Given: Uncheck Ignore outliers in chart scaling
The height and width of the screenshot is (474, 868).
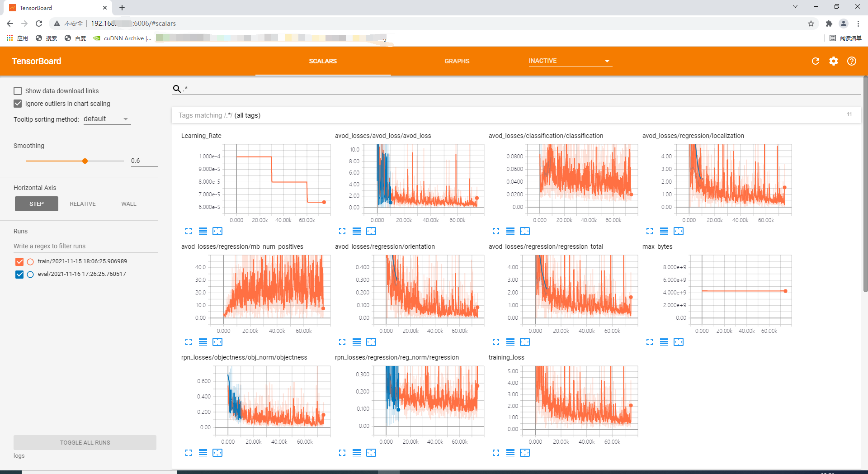Looking at the screenshot, I should (18, 104).
